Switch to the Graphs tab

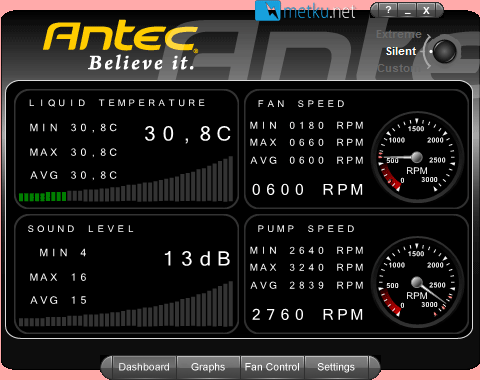click(x=208, y=367)
